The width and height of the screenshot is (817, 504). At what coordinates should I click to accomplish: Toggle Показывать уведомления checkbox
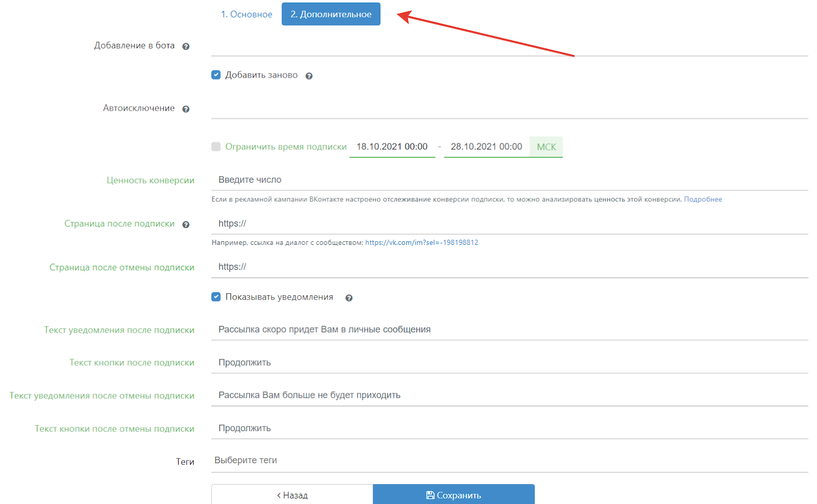pos(216,297)
